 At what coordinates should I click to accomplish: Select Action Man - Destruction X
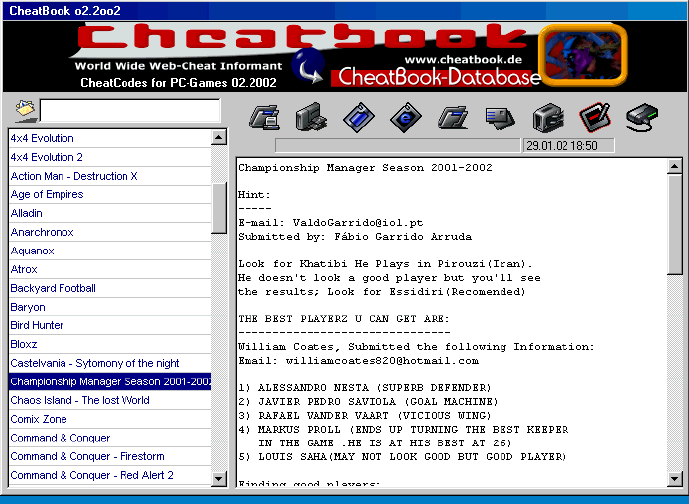click(x=110, y=176)
